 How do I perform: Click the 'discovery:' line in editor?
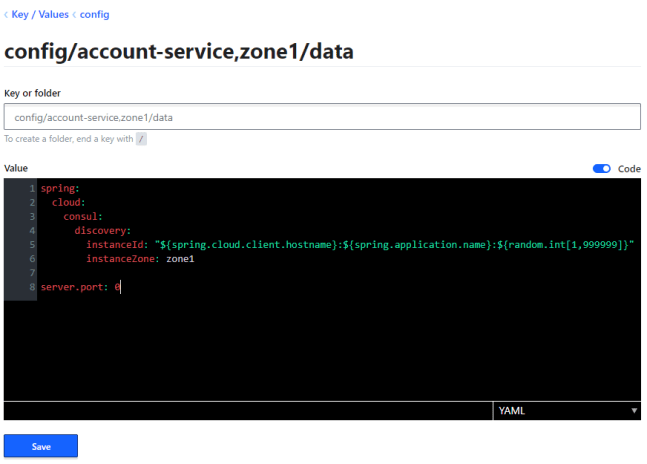[x=103, y=231]
